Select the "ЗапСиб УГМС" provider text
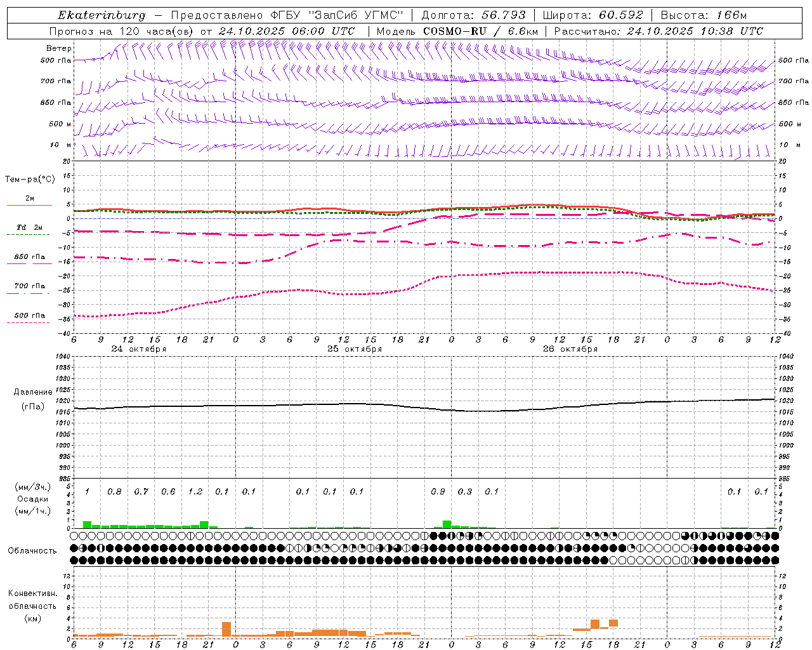The width and height of the screenshot is (812, 650). [357, 15]
